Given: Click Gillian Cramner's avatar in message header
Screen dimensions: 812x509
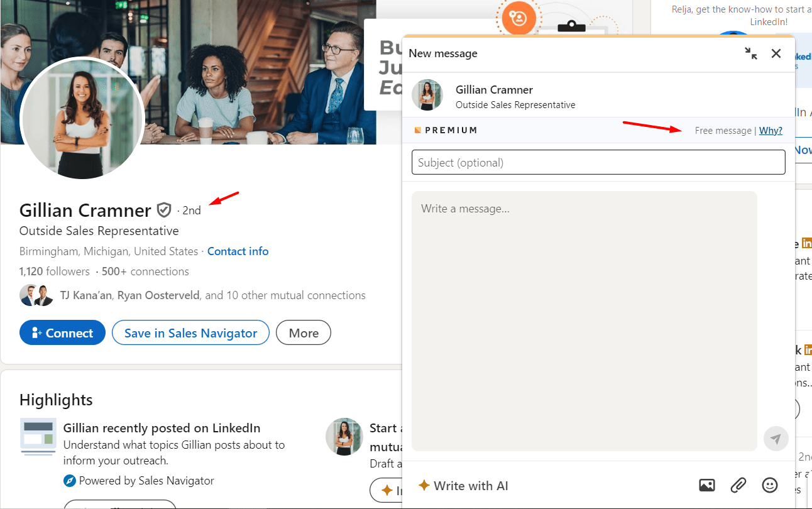Looking at the screenshot, I should click(427, 95).
